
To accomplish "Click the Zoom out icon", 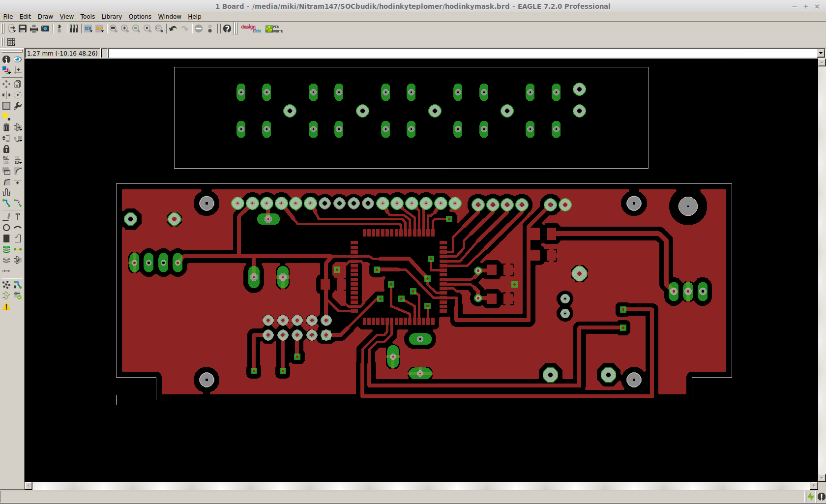I will (136, 29).
